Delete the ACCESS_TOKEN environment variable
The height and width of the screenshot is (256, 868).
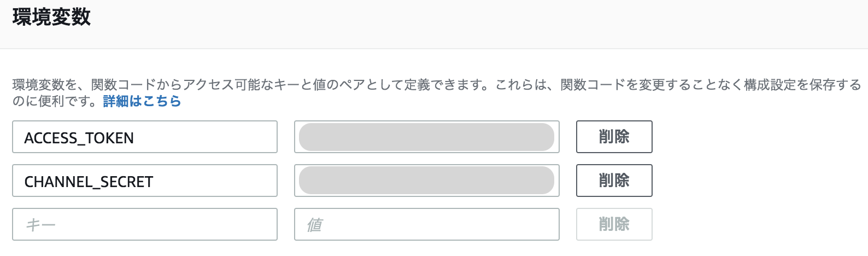click(614, 137)
